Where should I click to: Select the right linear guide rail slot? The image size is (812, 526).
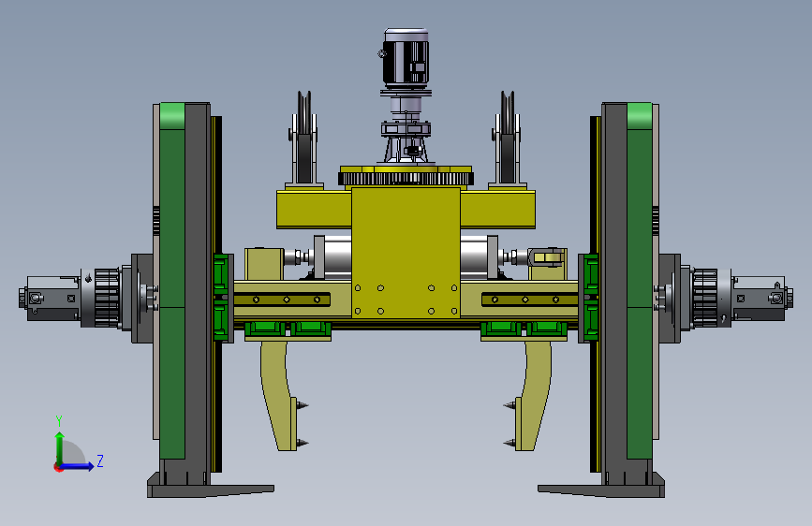[x=530, y=300]
